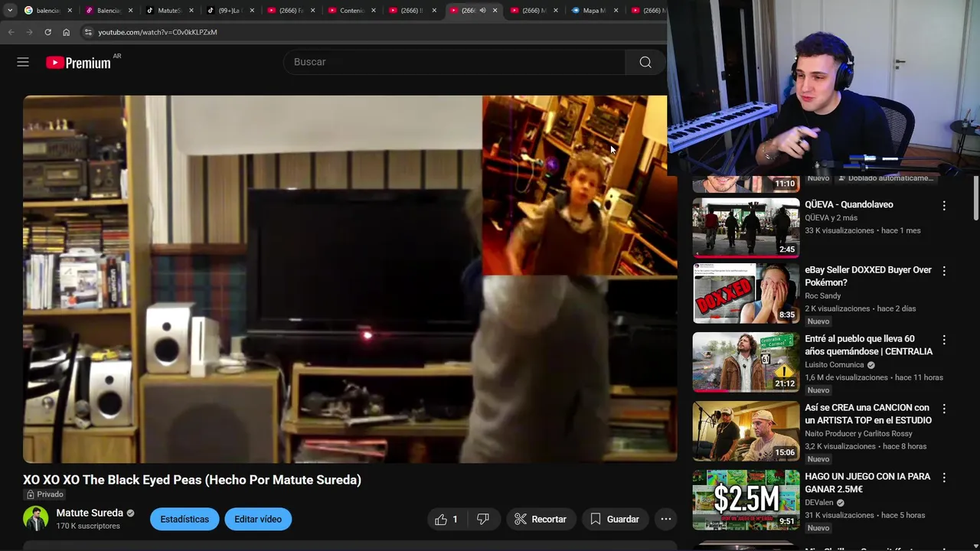
Task: Click the sidebar vertical scrollbar
Action: click(x=975, y=197)
